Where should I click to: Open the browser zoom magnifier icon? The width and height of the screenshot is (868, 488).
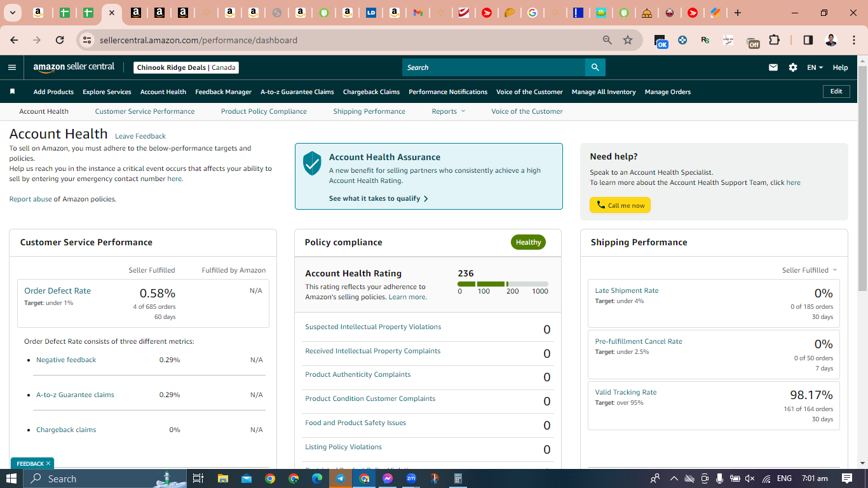click(x=607, y=40)
